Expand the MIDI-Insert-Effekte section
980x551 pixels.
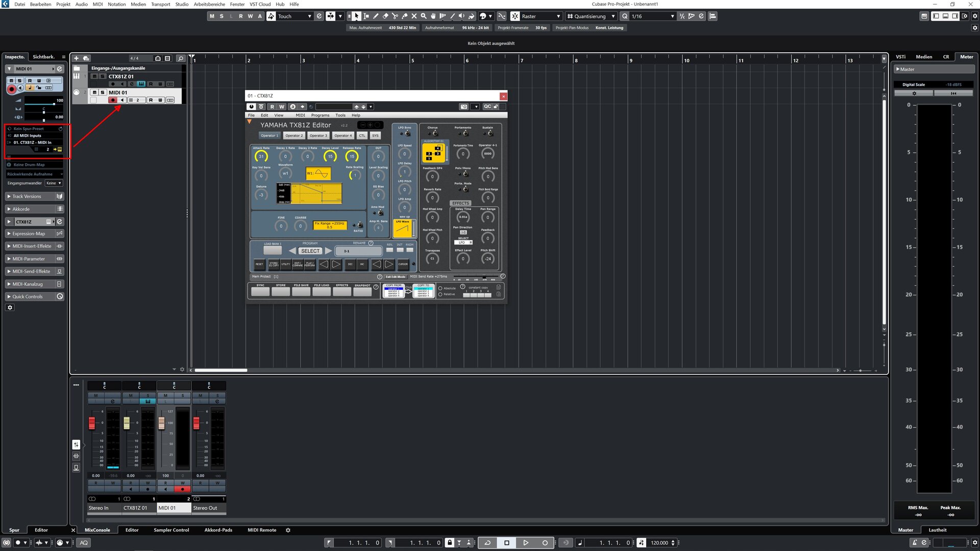34,246
